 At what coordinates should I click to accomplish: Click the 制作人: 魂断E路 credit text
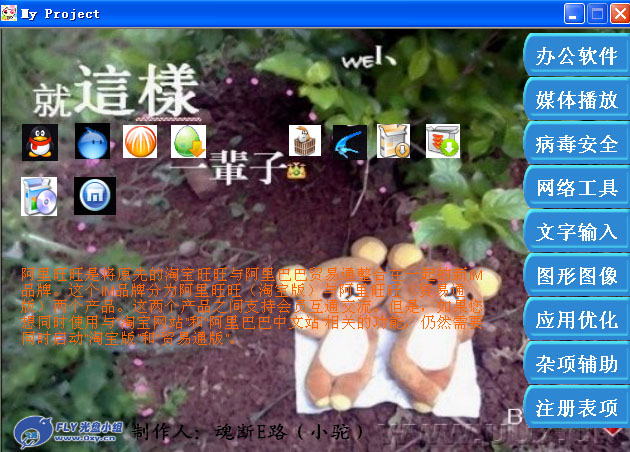[247, 432]
